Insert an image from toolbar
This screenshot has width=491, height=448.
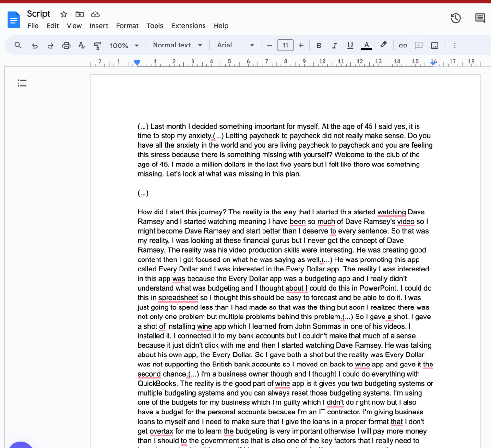435,46
